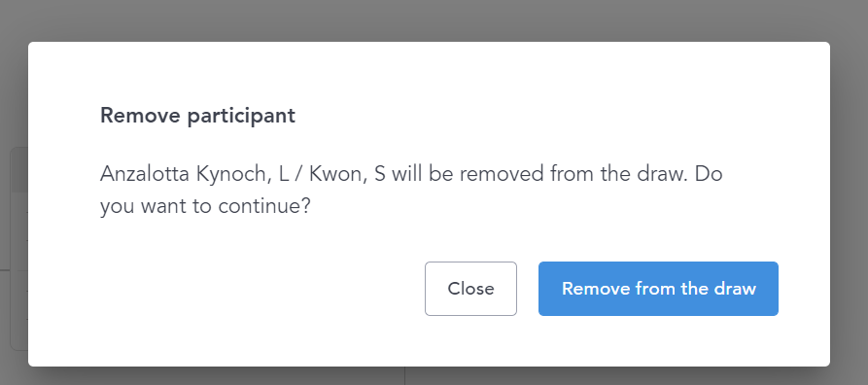Click the dimmed backdrop above the dialog
868x385 pixels.
tap(434, 20)
